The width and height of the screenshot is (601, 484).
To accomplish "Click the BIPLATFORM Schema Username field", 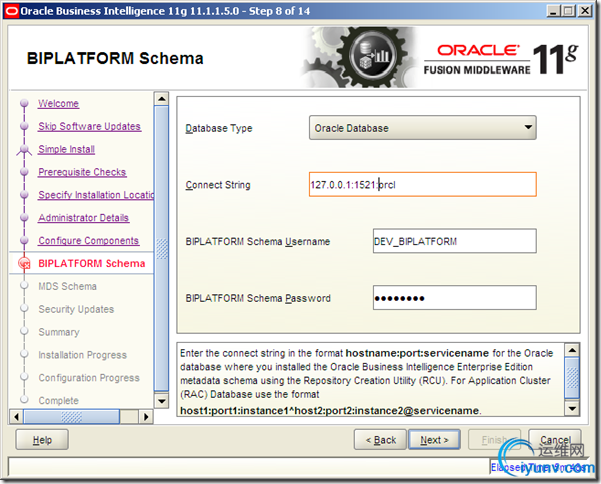I will pyautogui.click(x=454, y=241).
